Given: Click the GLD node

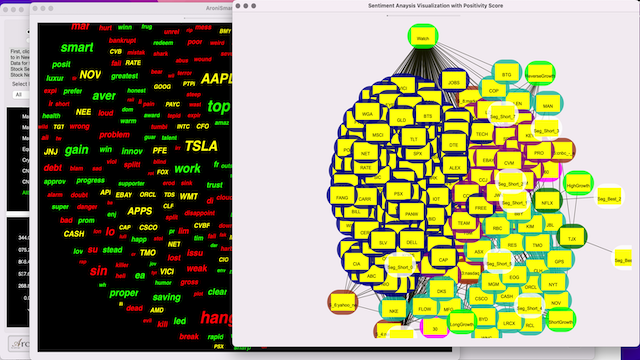Looking at the screenshot, I should coord(402,119).
